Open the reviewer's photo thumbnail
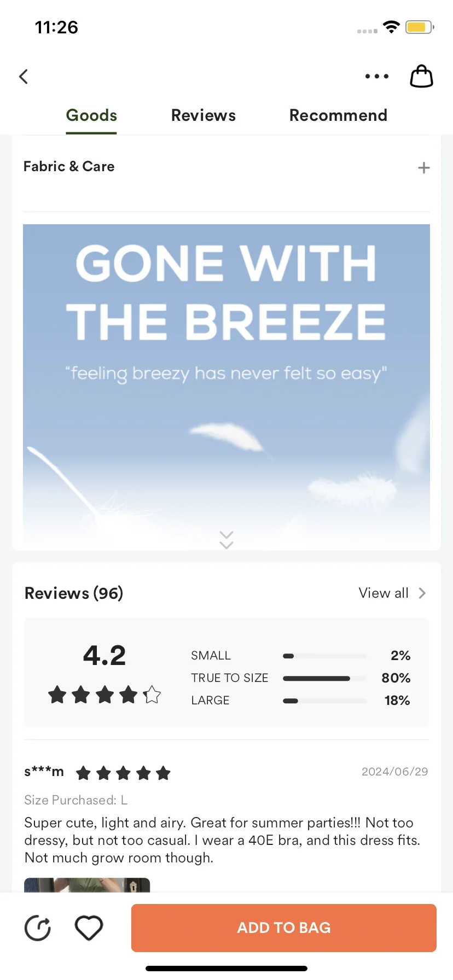 (x=87, y=885)
